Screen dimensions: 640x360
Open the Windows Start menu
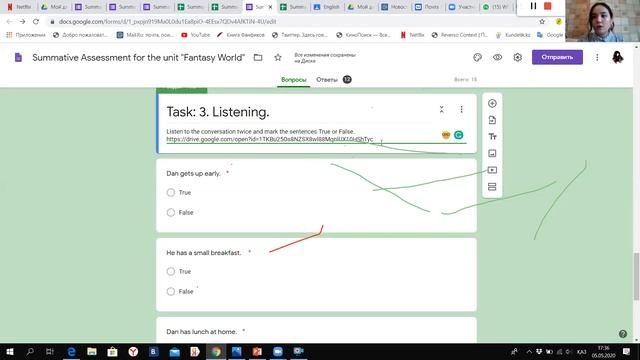[10, 351]
